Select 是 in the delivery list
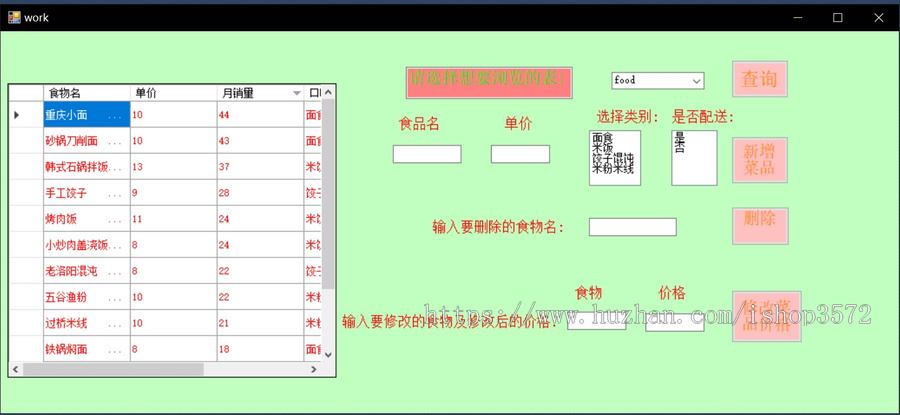 coord(680,138)
